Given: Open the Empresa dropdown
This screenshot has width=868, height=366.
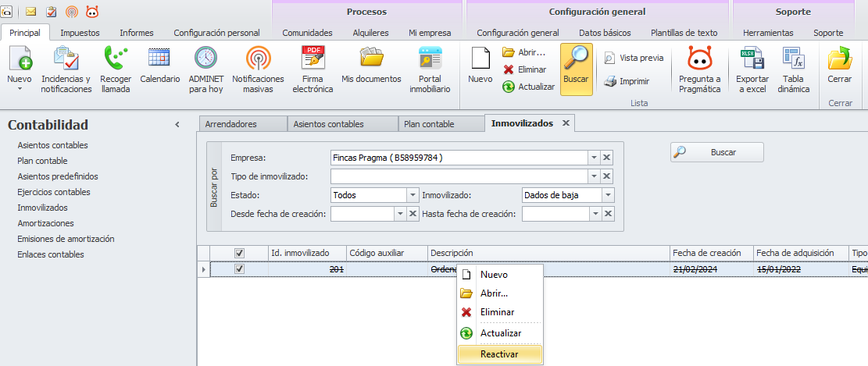Looking at the screenshot, I should pyautogui.click(x=594, y=158).
